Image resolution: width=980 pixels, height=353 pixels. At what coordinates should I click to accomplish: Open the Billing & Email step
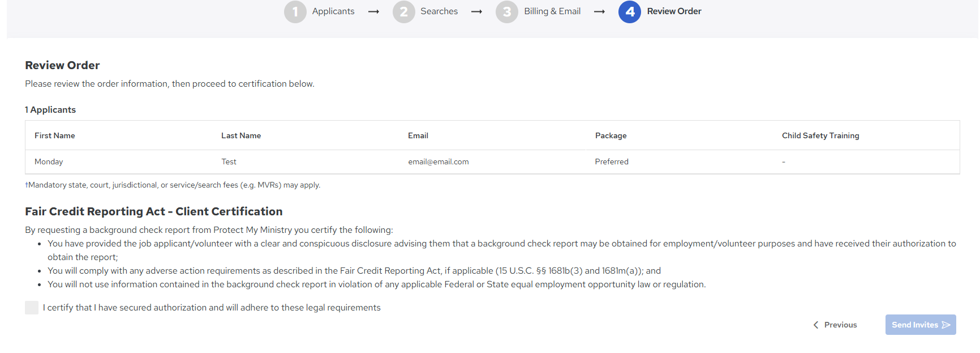552,11
